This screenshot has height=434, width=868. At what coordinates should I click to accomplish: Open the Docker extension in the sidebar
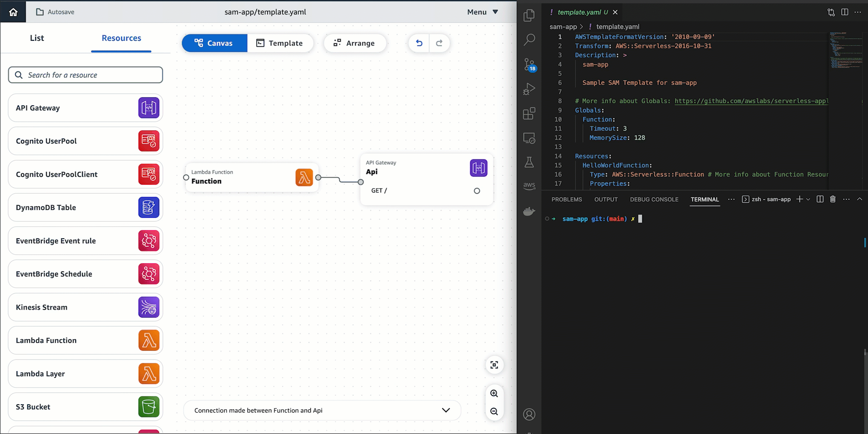click(x=529, y=211)
